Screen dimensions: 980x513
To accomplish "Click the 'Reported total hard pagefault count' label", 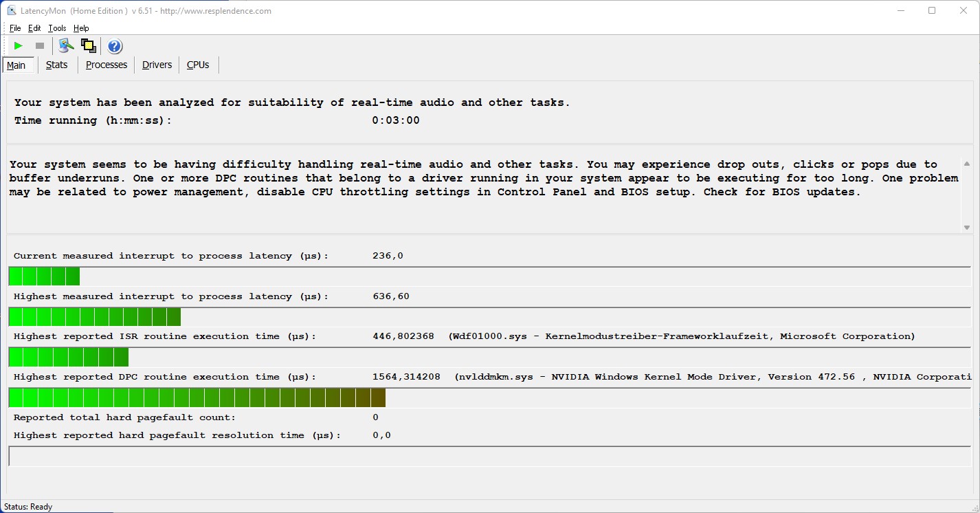I will [x=124, y=417].
